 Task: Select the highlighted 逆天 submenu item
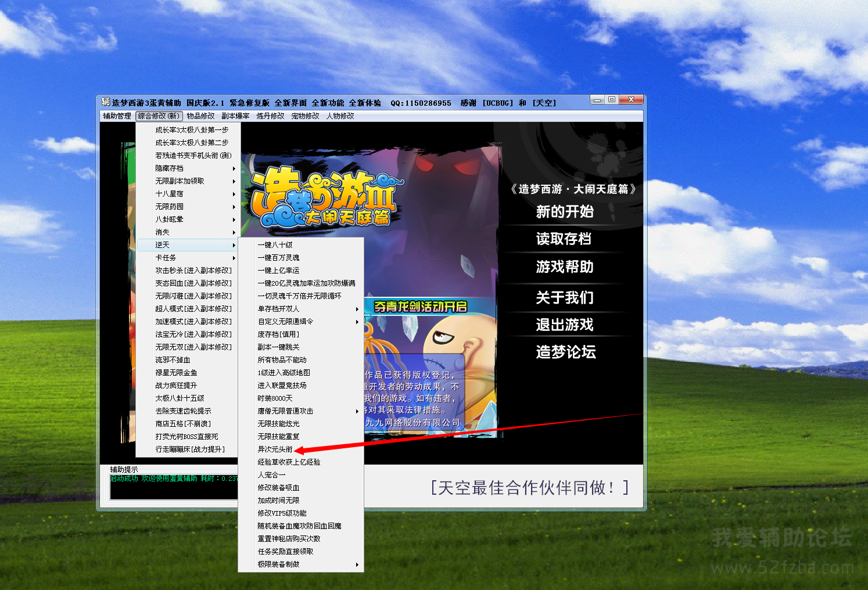click(x=187, y=245)
